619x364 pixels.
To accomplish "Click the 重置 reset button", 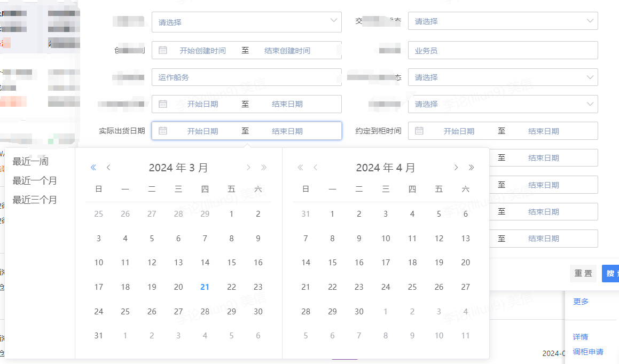I will click(x=583, y=273).
